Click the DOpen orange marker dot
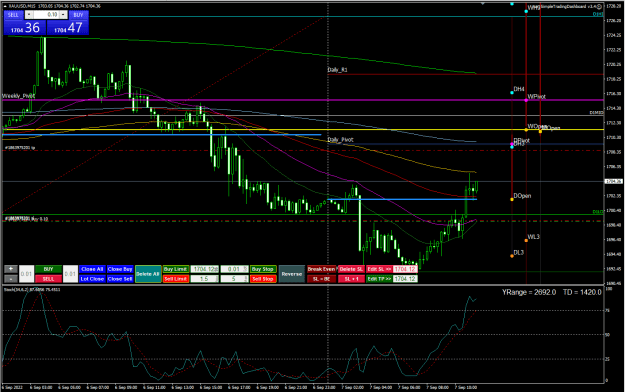This screenshot has width=625, height=392. (x=512, y=199)
